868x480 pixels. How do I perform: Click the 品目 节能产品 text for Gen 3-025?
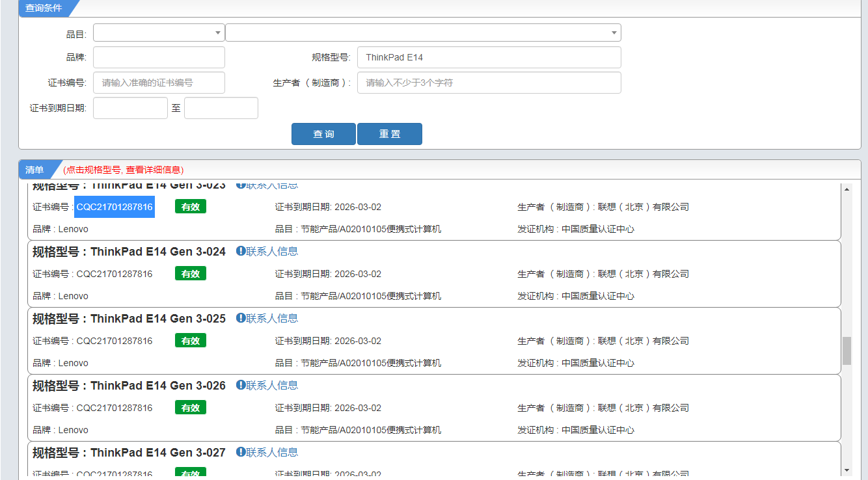pyautogui.click(x=358, y=363)
